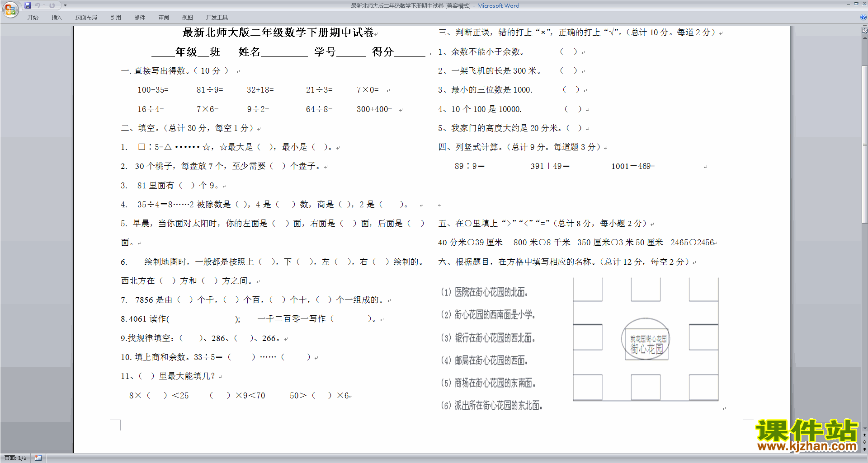Click the 页面: 1/2 status bar indicator
The image size is (868, 463).
pos(15,458)
